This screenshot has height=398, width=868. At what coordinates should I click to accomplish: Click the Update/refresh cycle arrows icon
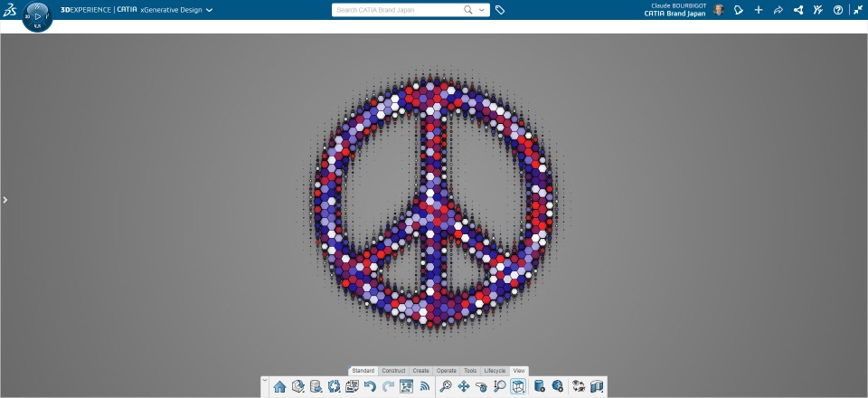pyautogui.click(x=334, y=386)
